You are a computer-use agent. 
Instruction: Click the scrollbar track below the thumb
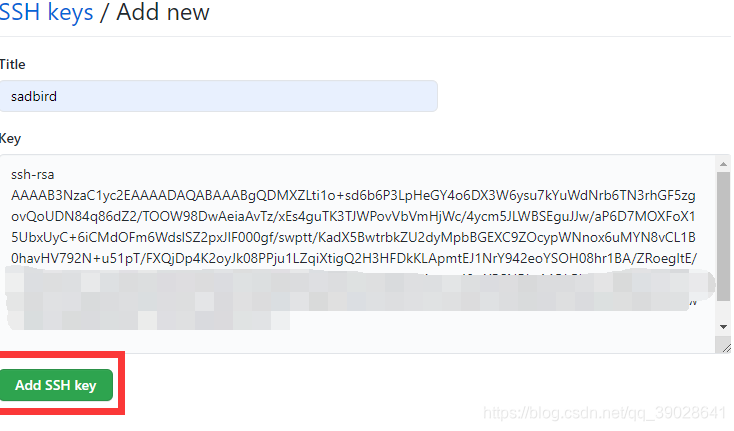click(x=723, y=310)
